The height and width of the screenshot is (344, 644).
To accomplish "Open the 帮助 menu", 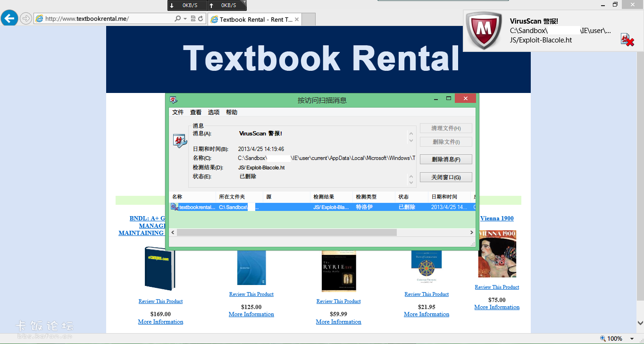I will 232,112.
